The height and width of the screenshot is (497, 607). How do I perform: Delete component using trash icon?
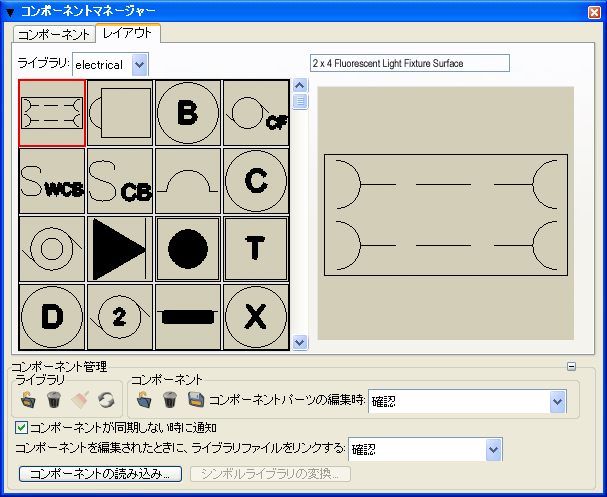pos(170,399)
